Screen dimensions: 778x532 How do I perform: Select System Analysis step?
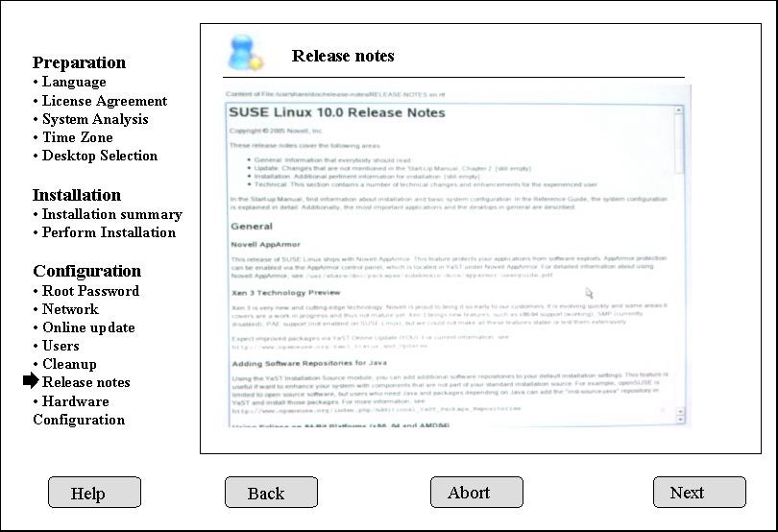[x=95, y=119]
